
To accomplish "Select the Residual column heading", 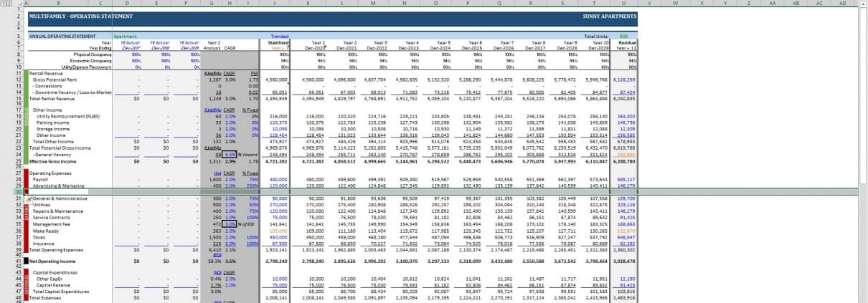I will [x=626, y=43].
